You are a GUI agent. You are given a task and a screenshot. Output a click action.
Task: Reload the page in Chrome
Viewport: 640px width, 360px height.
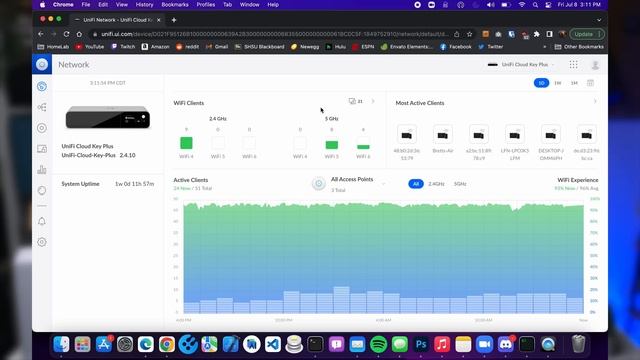67,34
